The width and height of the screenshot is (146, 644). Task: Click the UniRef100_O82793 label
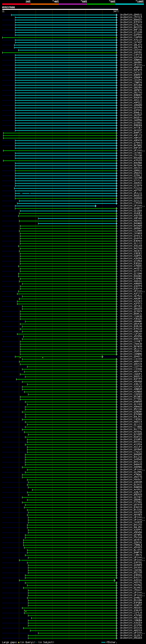click(x=131, y=93)
